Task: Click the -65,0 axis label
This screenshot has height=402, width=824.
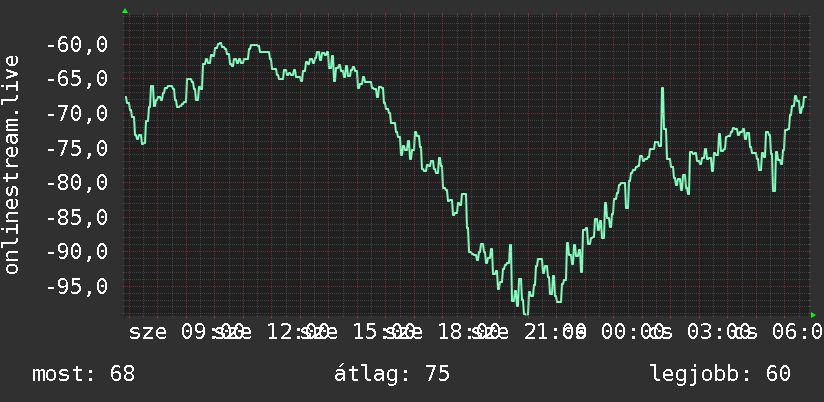Action: 78,79
